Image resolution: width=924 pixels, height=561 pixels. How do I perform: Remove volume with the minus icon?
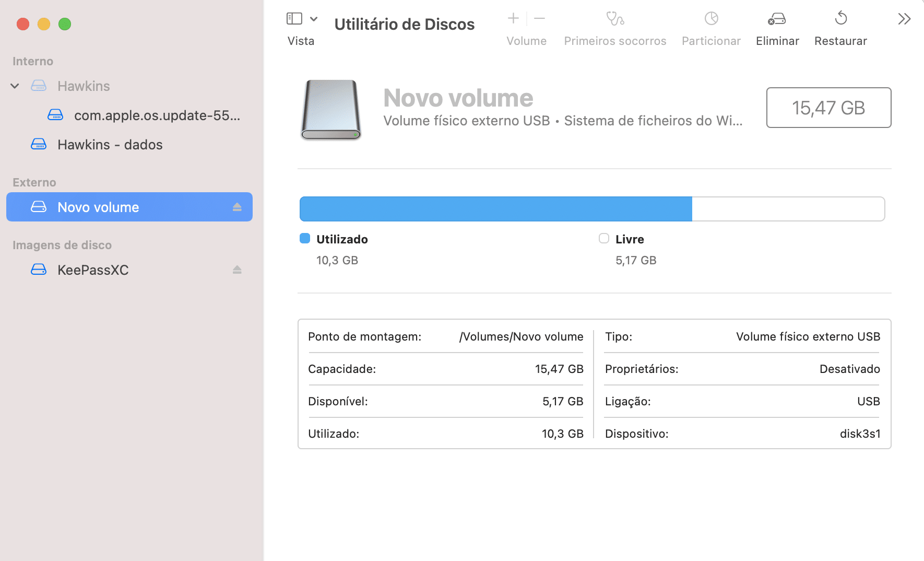pyautogui.click(x=540, y=19)
